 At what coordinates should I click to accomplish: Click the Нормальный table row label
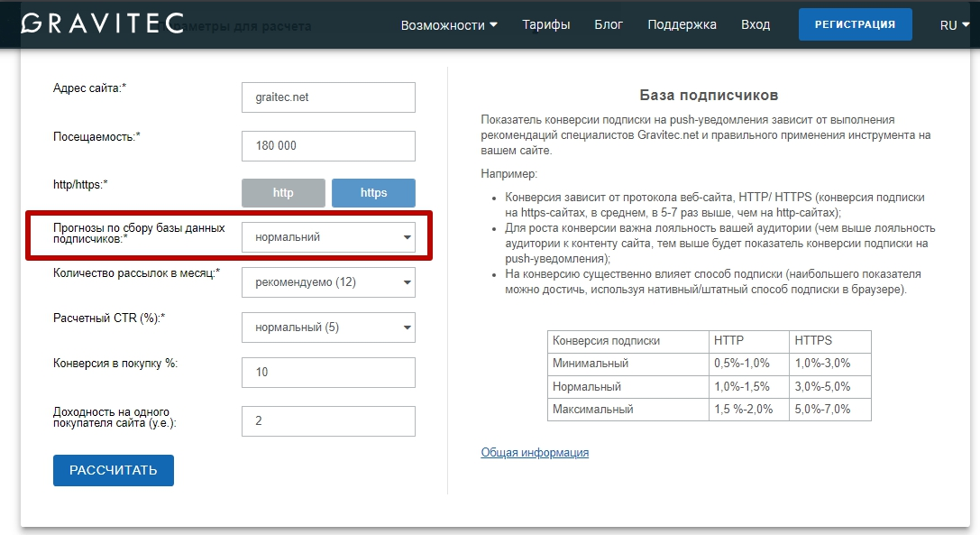point(628,387)
